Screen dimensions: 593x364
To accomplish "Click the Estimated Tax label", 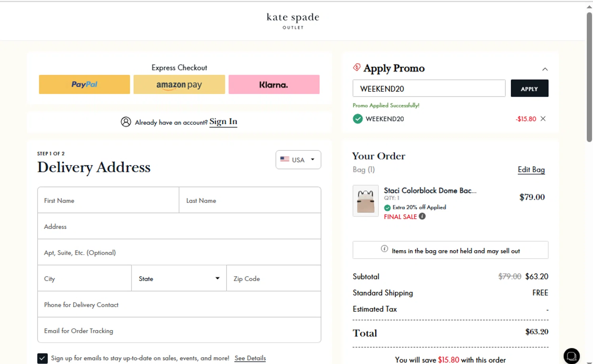I will 375,309.
